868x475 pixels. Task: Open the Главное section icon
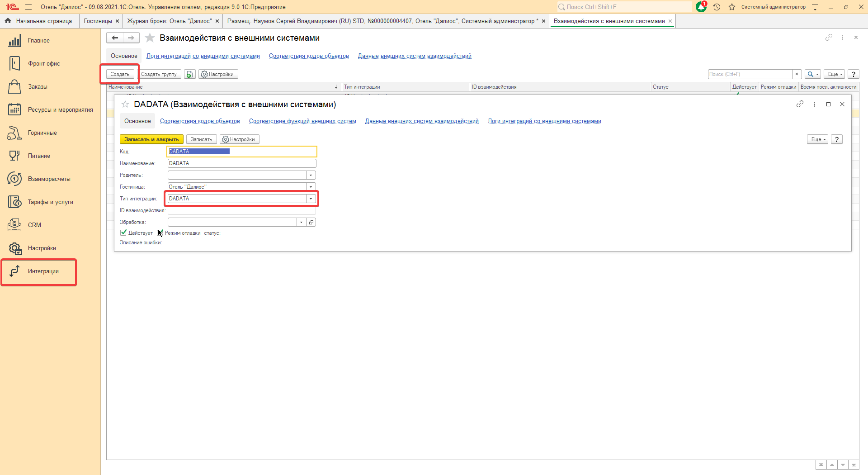(x=14, y=41)
